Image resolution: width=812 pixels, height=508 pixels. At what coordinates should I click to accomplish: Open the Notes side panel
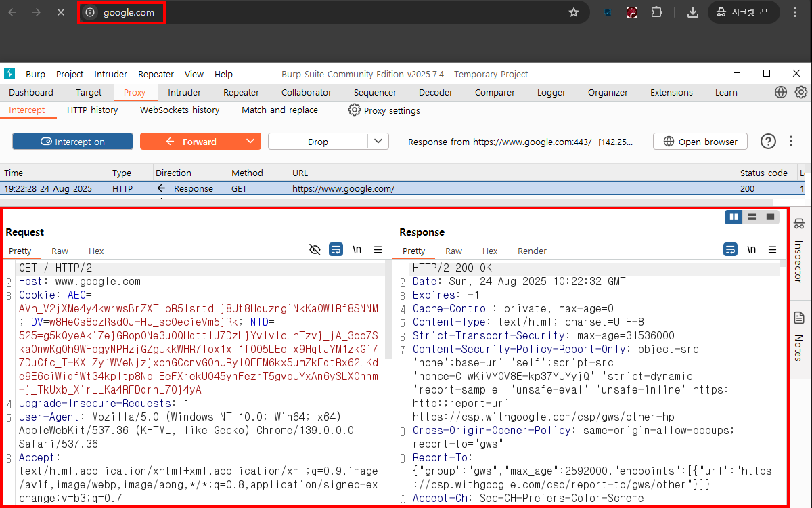tap(798, 337)
